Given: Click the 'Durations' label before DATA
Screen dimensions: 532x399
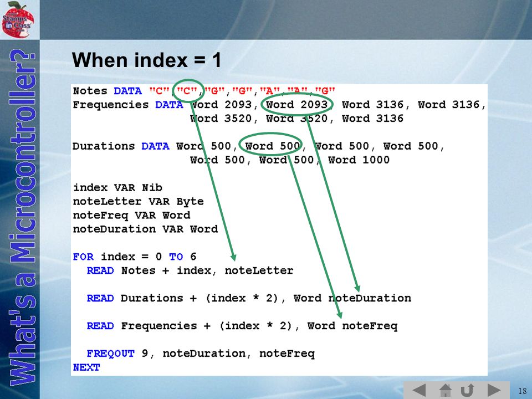Looking at the screenshot, I should click(104, 146).
